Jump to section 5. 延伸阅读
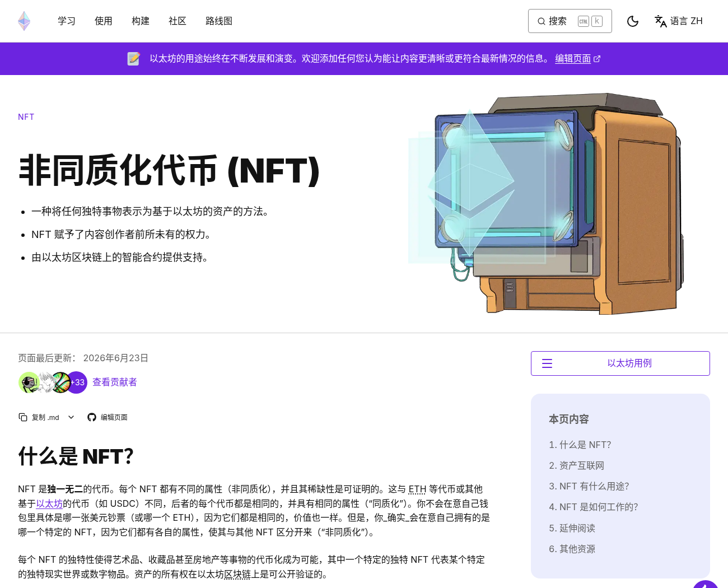 [572, 528]
